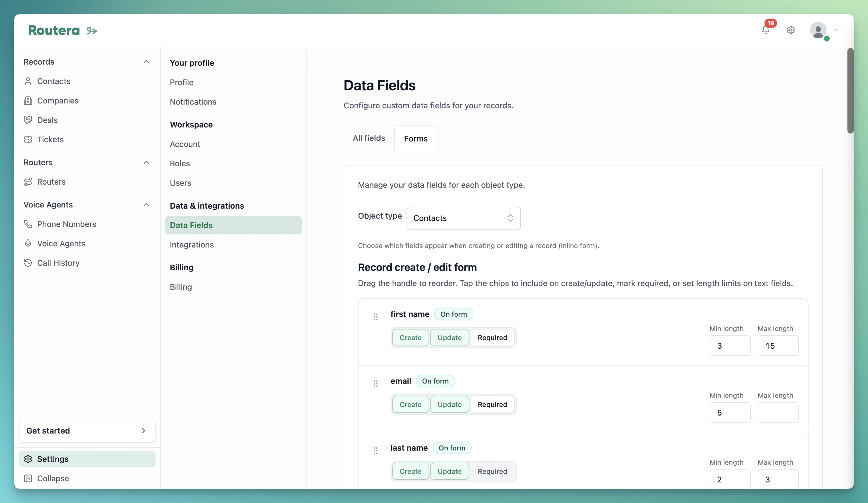Click the Settings sidebar button
The image size is (868, 503).
[87, 459]
